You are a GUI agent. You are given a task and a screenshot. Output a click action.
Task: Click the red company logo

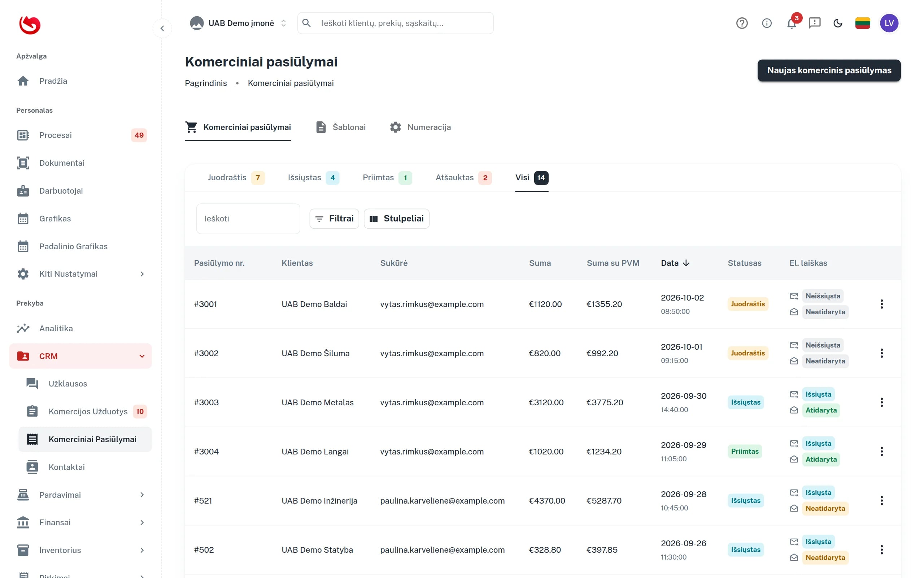(30, 25)
